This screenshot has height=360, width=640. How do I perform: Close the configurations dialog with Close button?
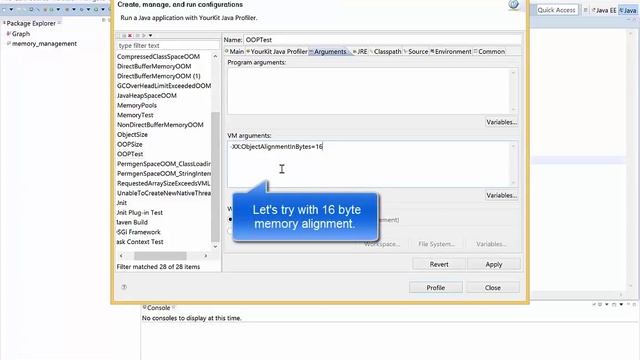(x=493, y=287)
